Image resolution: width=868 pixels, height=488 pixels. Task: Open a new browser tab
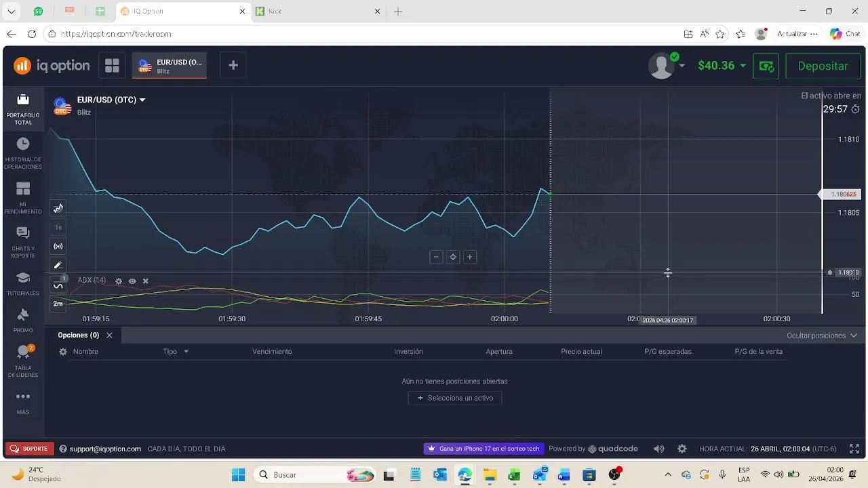pyautogui.click(x=398, y=12)
